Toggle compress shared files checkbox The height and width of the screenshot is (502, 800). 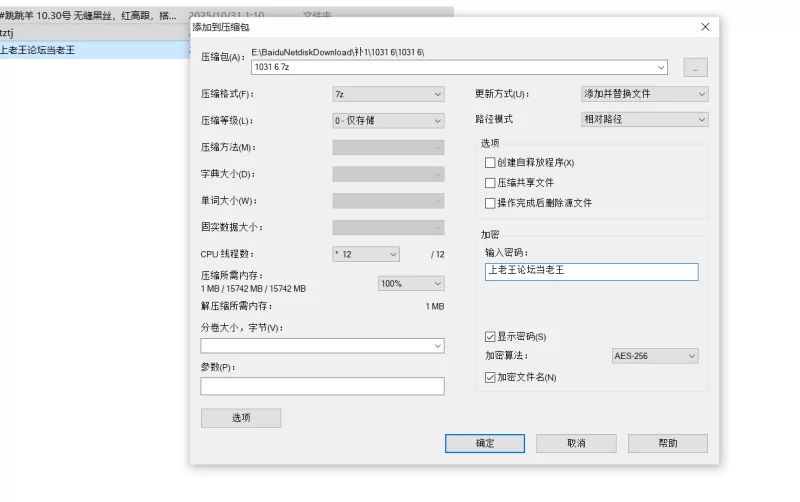point(490,183)
